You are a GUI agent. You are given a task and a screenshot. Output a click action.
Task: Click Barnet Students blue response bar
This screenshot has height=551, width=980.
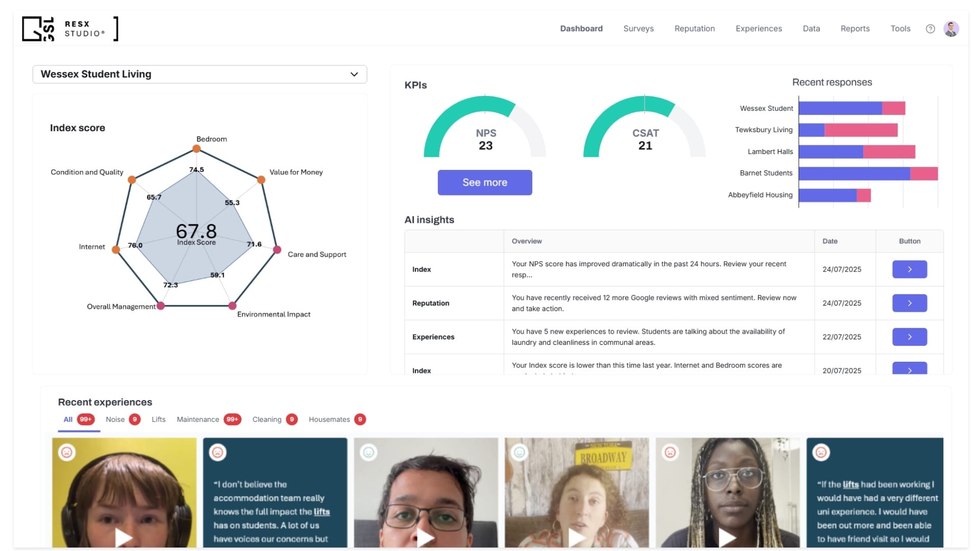pos(854,173)
